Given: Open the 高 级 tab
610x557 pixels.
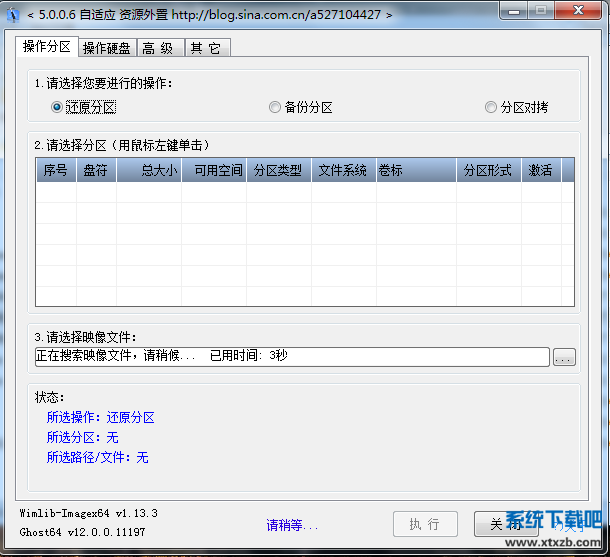Looking at the screenshot, I should (160, 48).
